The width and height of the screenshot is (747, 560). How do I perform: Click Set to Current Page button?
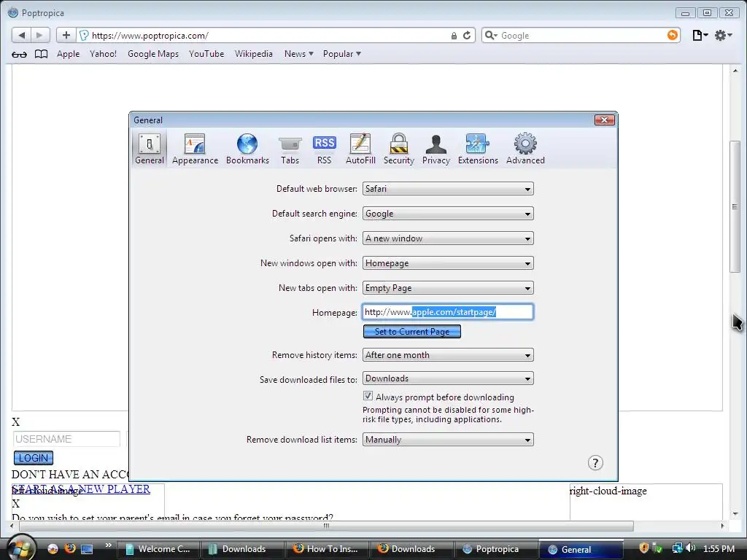pos(411,332)
